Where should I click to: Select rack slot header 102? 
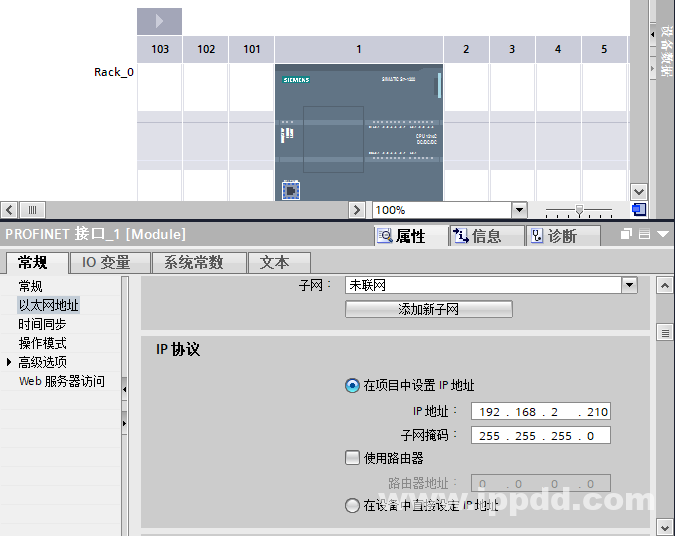(206, 49)
